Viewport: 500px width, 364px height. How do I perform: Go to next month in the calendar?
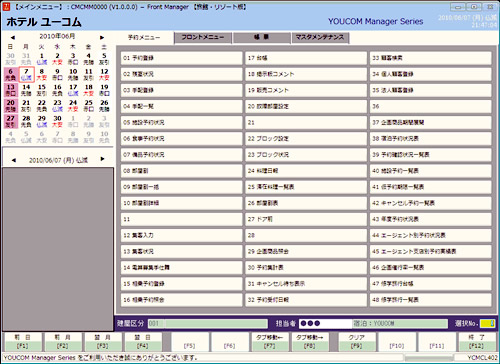point(102,37)
